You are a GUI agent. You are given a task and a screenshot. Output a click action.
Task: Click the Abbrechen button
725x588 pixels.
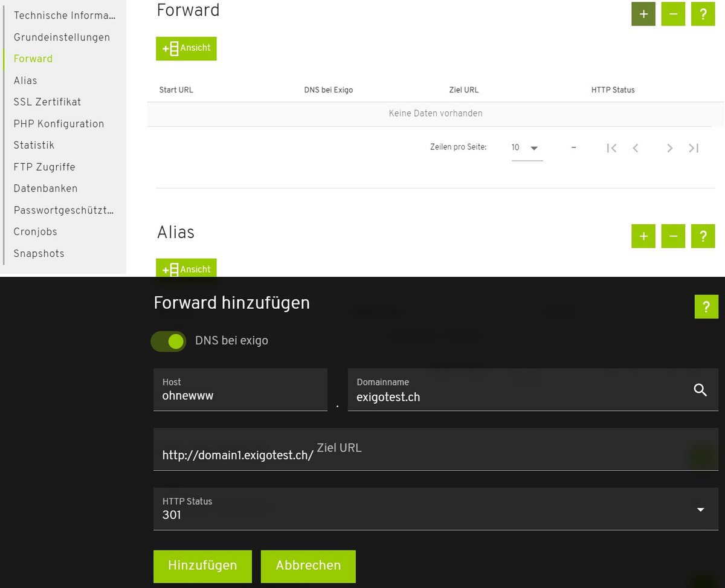[x=308, y=566]
